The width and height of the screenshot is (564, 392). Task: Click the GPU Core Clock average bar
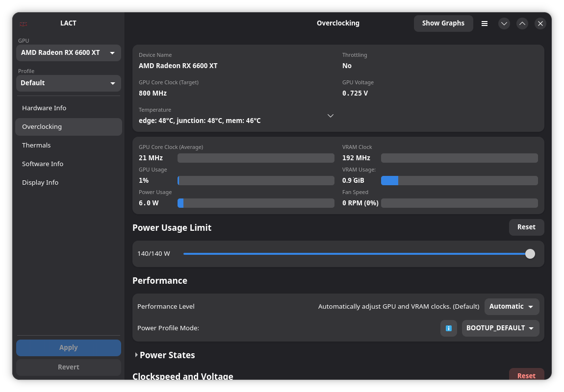(x=256, y=158)
